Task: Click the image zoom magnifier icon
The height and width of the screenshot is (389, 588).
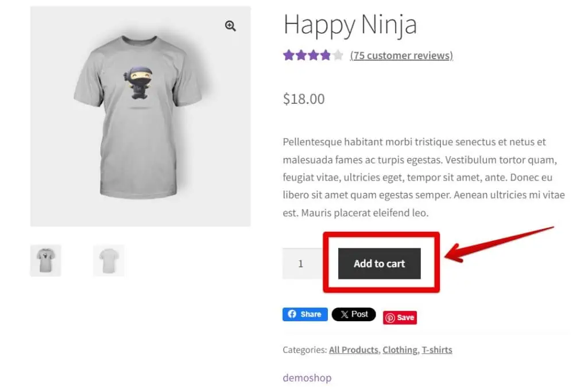Action: (230, 25)
